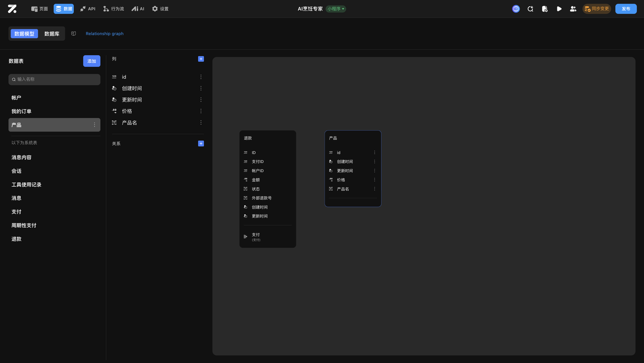Image resolution: width=644 pixels, height=363 pixels.
Task: Click 价格 three-dot menu in 产品 graph card
Action: (374, 180)
